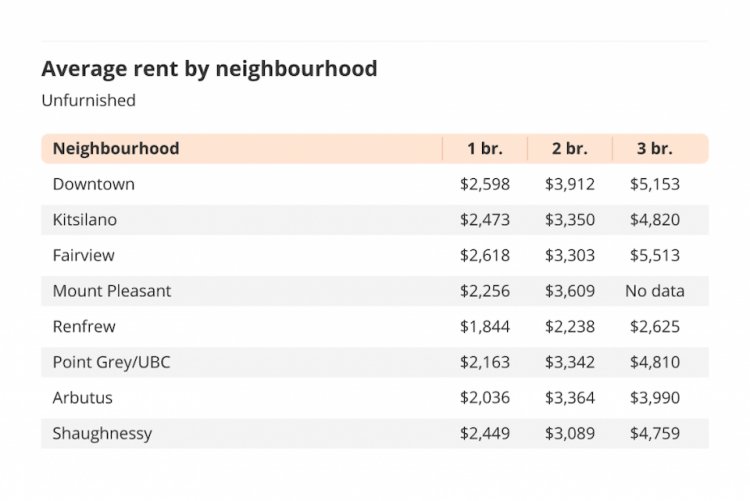Click the Shaughnessy neighbourhood name
The image size is (750, 501).
pyautogui.click(x=102, y=434)
